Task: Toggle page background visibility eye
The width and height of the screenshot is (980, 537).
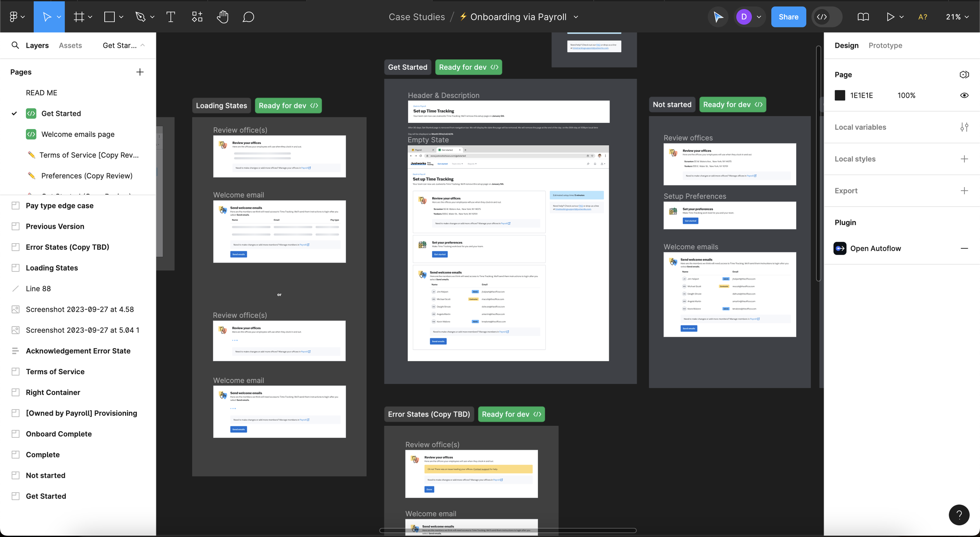Action: pyautogui.click(x=964, y=95)
